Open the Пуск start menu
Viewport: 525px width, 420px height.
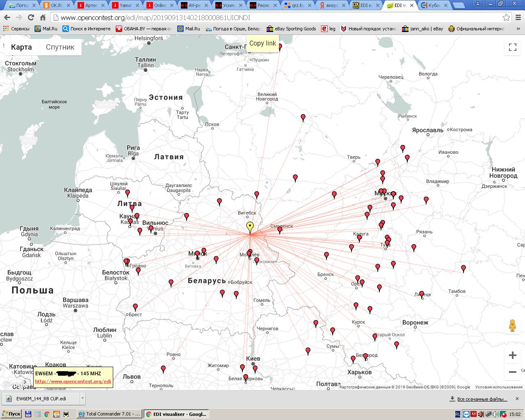[x=11, y=414]
